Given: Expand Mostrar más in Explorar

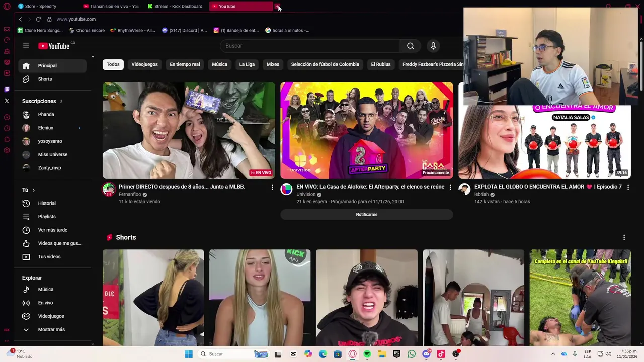Looking at the screenshot, I should (x=51, y=329).
